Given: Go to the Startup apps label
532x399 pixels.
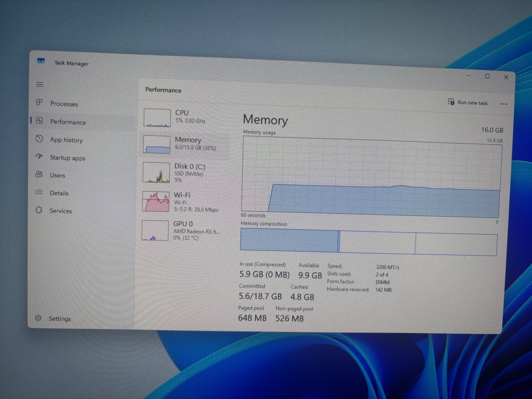Looking at the screenshot, I should click(x=68, y=158).
